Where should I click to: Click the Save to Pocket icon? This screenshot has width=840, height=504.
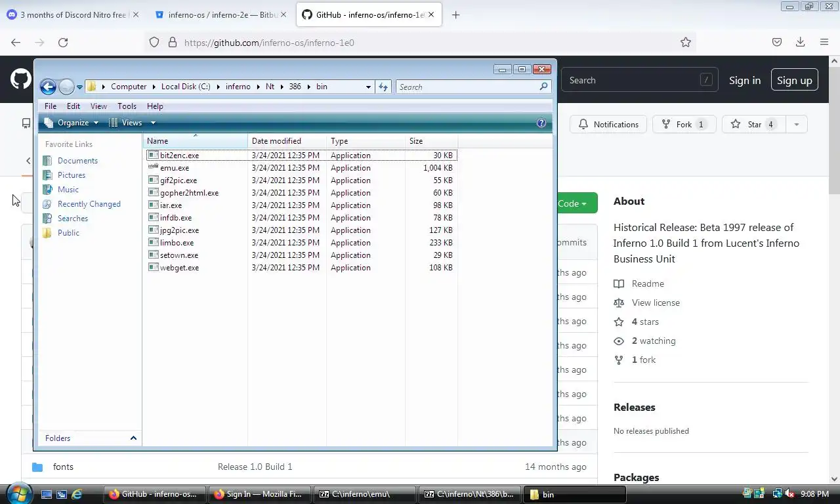777,43
